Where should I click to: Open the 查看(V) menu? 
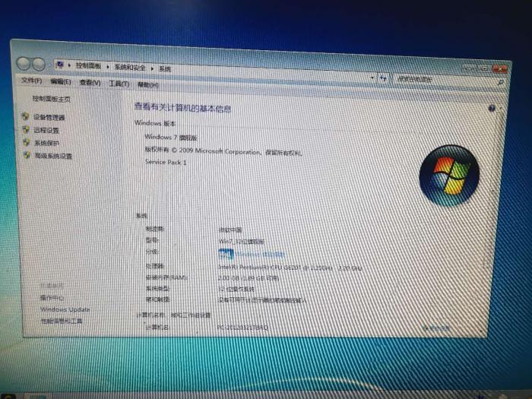(90, 82)
